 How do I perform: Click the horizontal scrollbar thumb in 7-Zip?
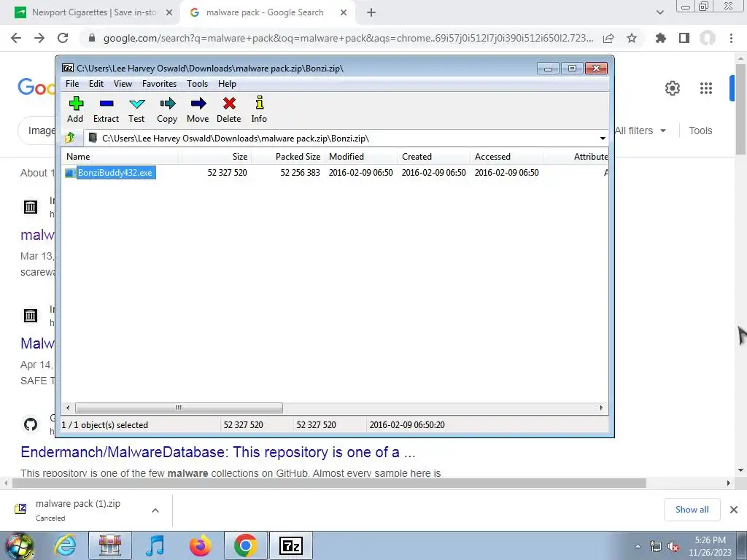coord(179,408)
